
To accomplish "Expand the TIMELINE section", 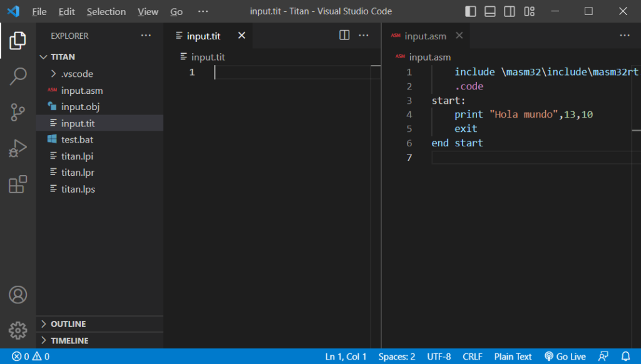I will tap(100, 341).
